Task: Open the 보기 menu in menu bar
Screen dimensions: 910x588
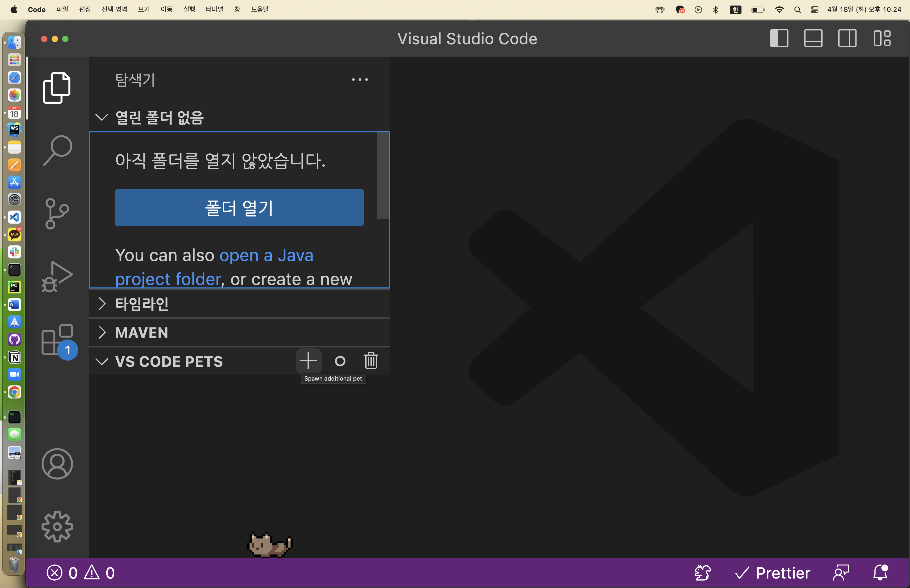Action: [x=144, y=9]
